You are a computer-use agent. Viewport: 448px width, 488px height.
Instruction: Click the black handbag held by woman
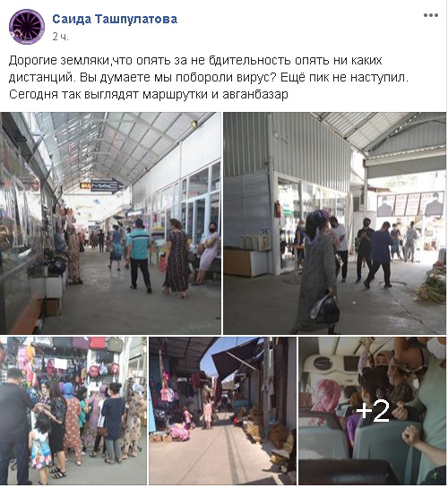coord(325,309)
